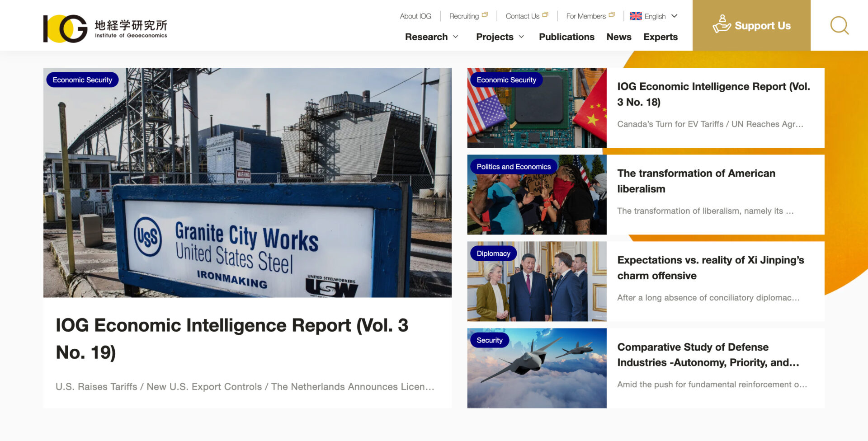The height and width of the screenshot is (441, 868).
Task: Click the Security tag
Action: coord(490,340)
